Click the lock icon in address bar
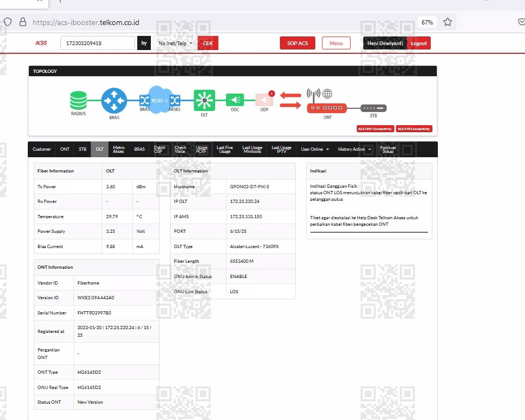The height and width of the screenshot is (420, 525). (x=23, y=22)
